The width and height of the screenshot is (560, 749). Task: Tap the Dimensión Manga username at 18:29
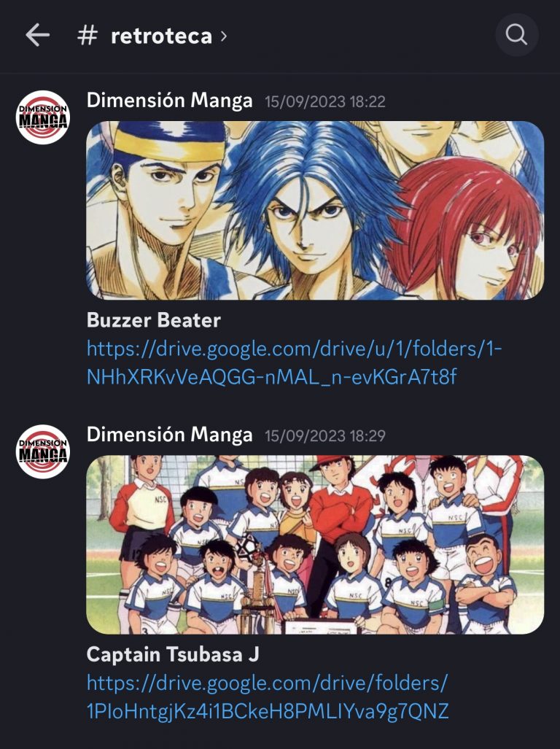click(x=169, y=435)
